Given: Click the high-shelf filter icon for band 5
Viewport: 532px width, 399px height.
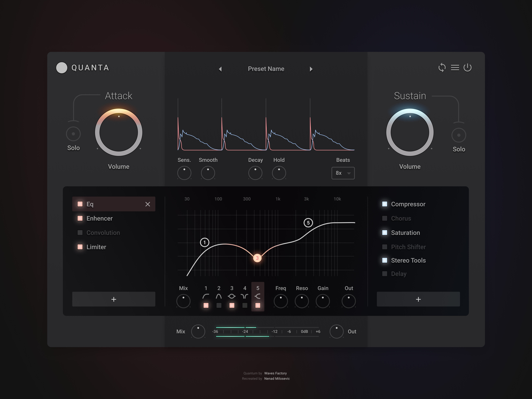Looking at the screenshot, I should (x=258, y=296).
